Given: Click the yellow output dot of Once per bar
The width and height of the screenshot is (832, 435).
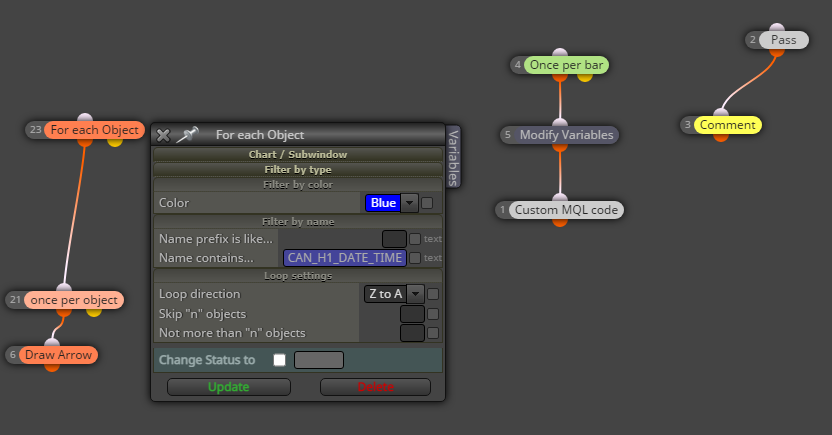Looking at the screenshot, I should [x=585, y=77].
